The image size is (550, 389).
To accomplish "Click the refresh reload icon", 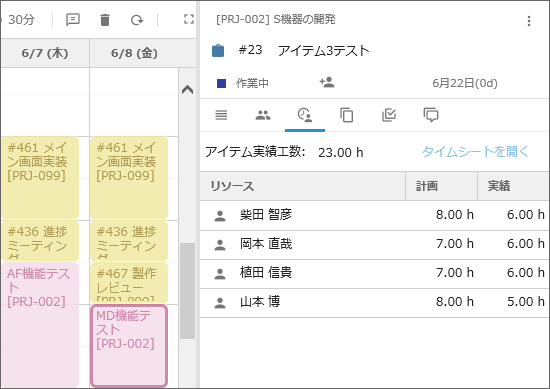I will [x=137, y=20].
